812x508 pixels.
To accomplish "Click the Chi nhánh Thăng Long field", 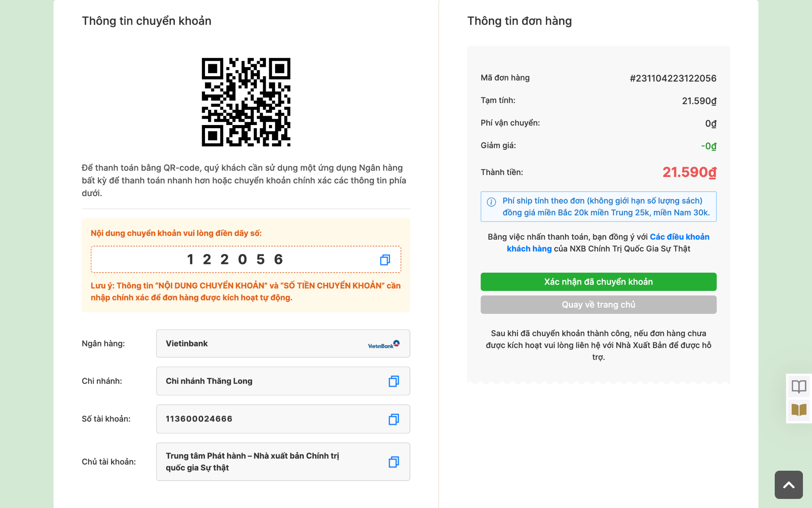I will [283, 381].
